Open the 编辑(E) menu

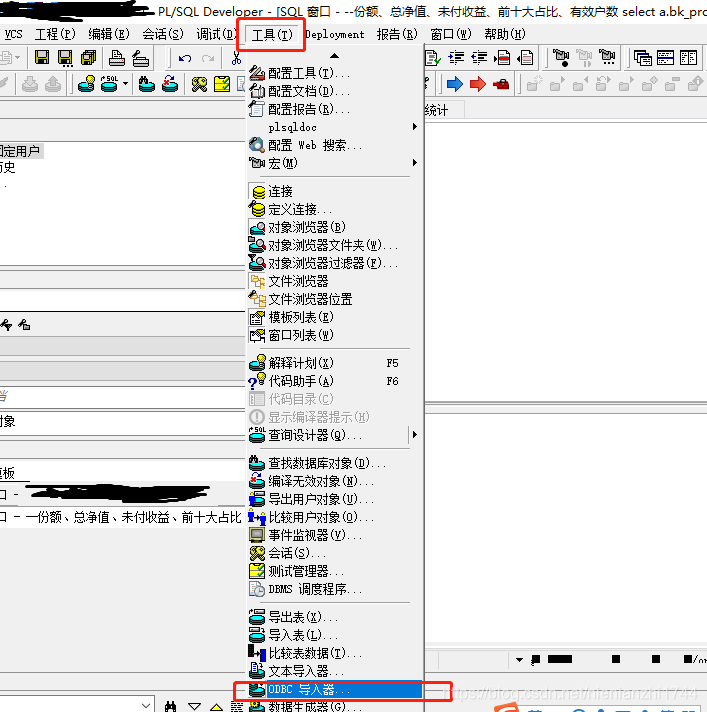pyautogui.click(x=109, y=34)
